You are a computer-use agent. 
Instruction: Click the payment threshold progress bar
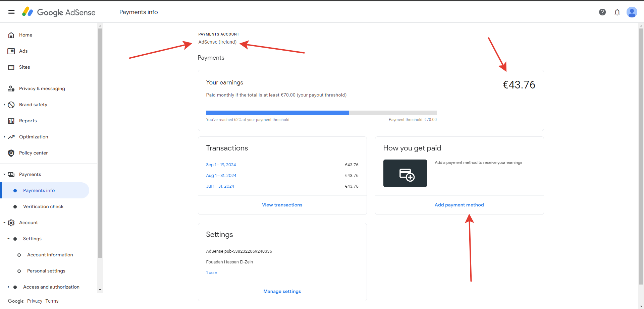tap(321, 113)
